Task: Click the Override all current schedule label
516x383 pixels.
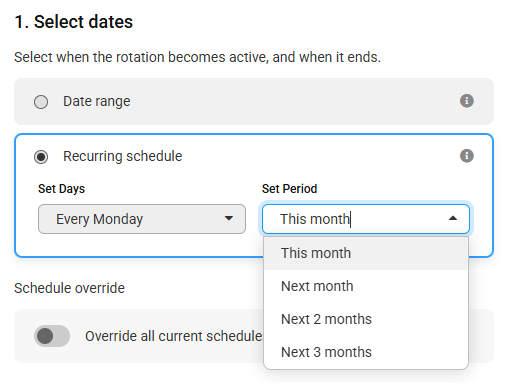Action: point(174,336)
